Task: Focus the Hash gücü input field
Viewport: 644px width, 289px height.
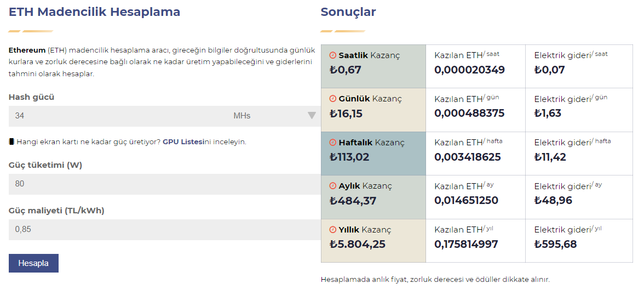Action: pyautogui.click(x=110, y=116)
